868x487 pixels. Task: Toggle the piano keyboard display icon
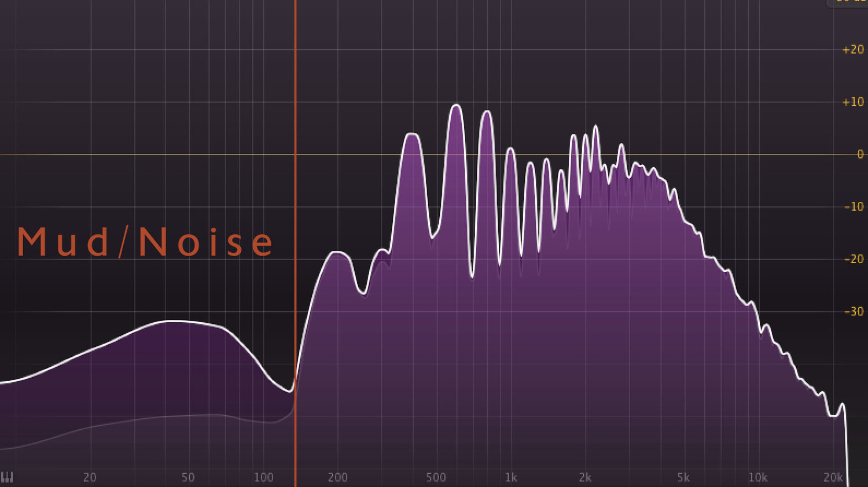click(x=8, y=478)
